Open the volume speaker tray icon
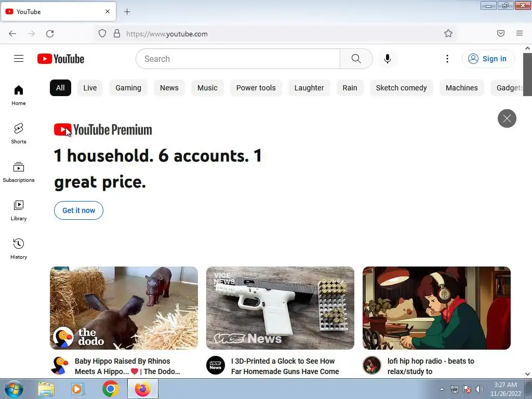532x399 pixels. point(480,389)
